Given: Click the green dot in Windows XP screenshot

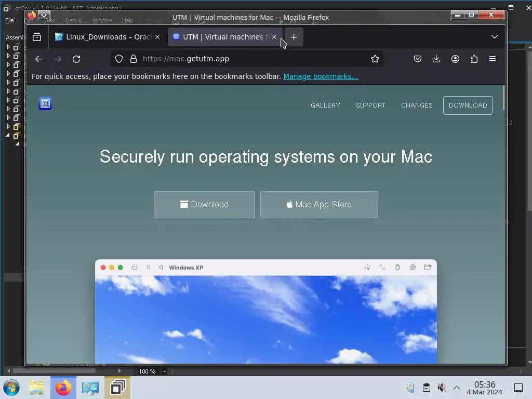Looking at the screenshot, I should [120, 268].
